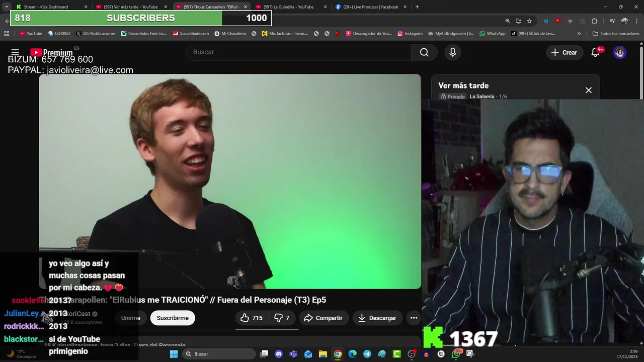Open Chrome zoom magnifier icon
Image resolution: width=644 pixels, height=362 pixels.
coord(508,21)
